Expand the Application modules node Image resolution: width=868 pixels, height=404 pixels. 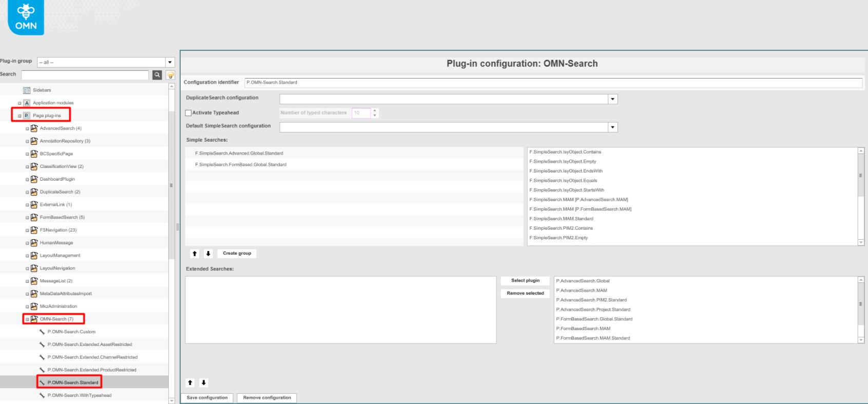20,103
